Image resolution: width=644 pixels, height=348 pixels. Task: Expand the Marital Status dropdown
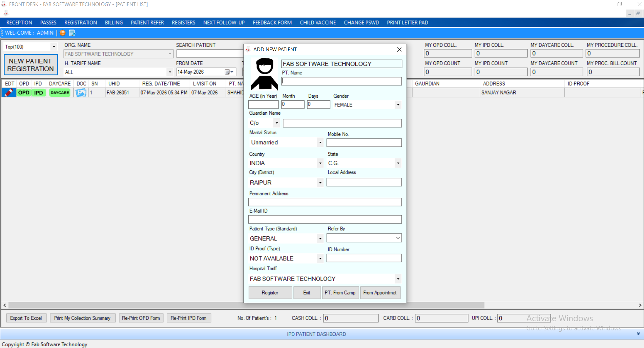[x=320, y=142]
